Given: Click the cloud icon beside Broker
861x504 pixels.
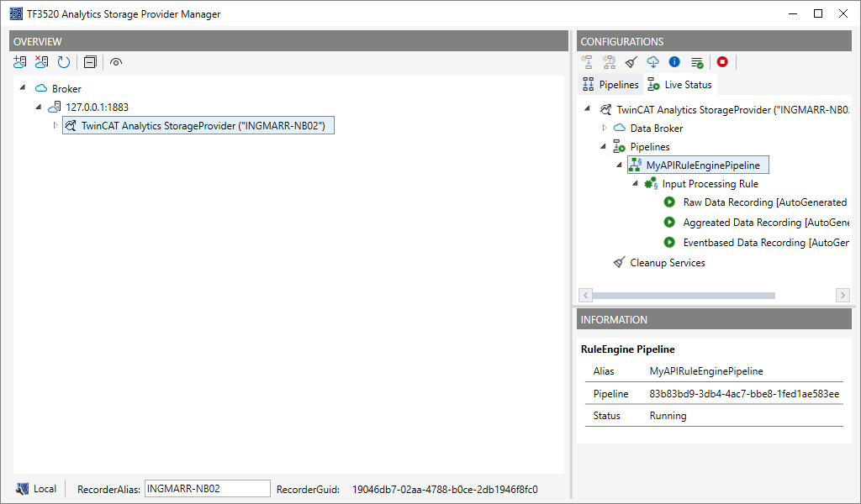Looking at the screenshot, I should (41, 87).
